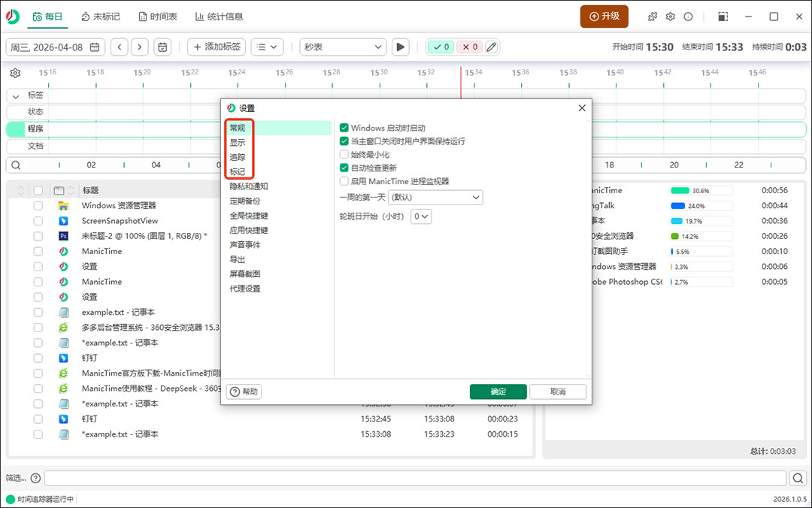Open 一周的第一天 dropdown
This screenshot has width=812, height=508.
tap(435, 197)
